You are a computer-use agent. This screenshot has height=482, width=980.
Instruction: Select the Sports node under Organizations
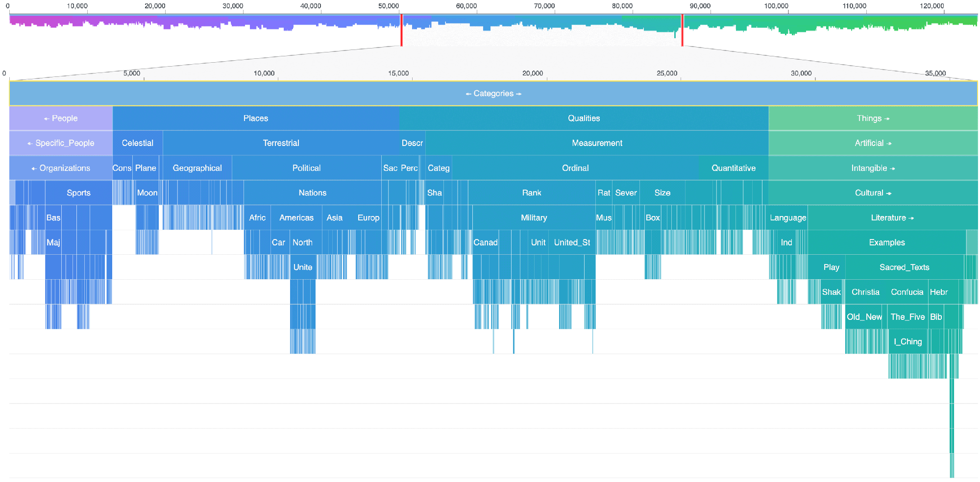click(x=78, y=193)
